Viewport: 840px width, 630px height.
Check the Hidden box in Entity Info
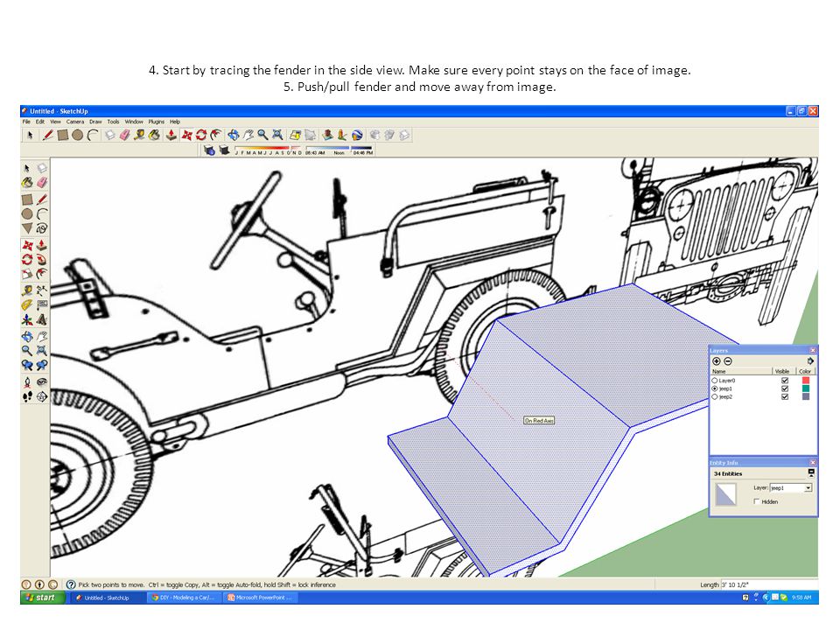pos(756,501)
